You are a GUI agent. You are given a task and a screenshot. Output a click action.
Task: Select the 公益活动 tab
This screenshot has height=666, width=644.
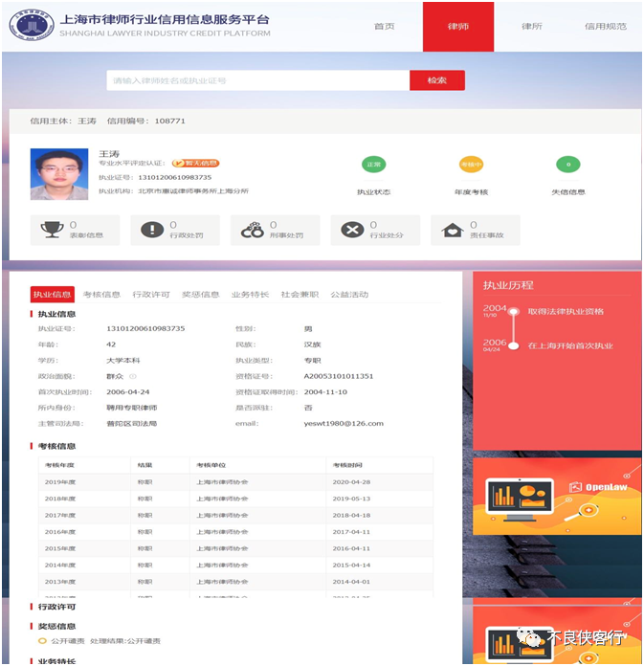[x=349, y=295]
